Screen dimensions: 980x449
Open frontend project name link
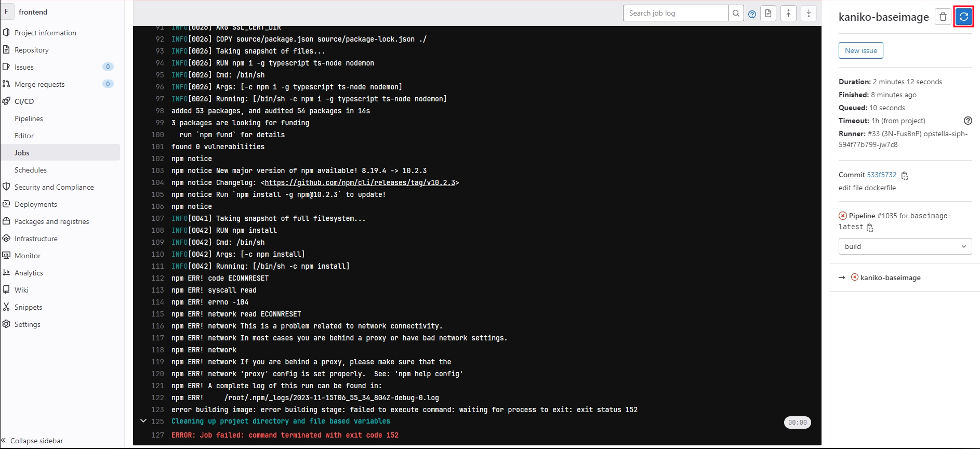click(x=33, y=12)
